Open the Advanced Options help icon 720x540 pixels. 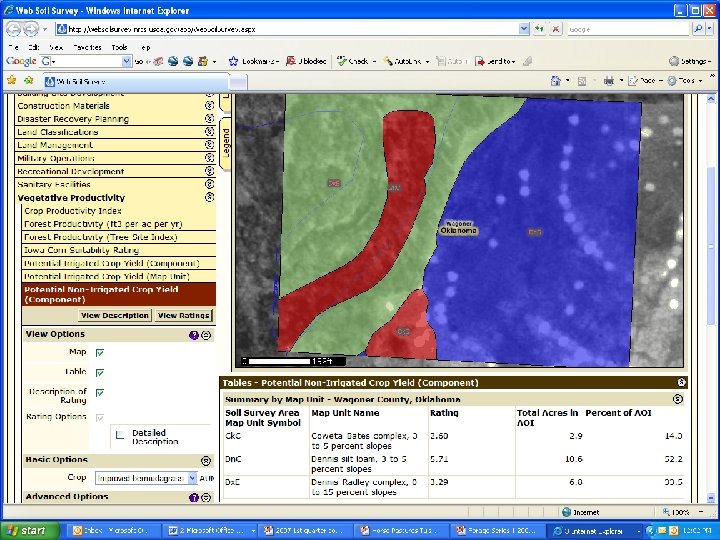194,497
